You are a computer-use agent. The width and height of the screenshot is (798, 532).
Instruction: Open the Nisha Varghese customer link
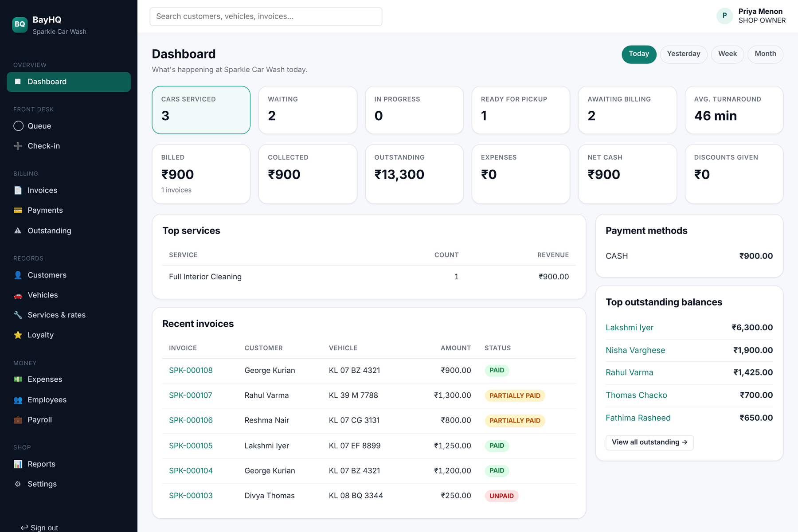tap(635, 350)
